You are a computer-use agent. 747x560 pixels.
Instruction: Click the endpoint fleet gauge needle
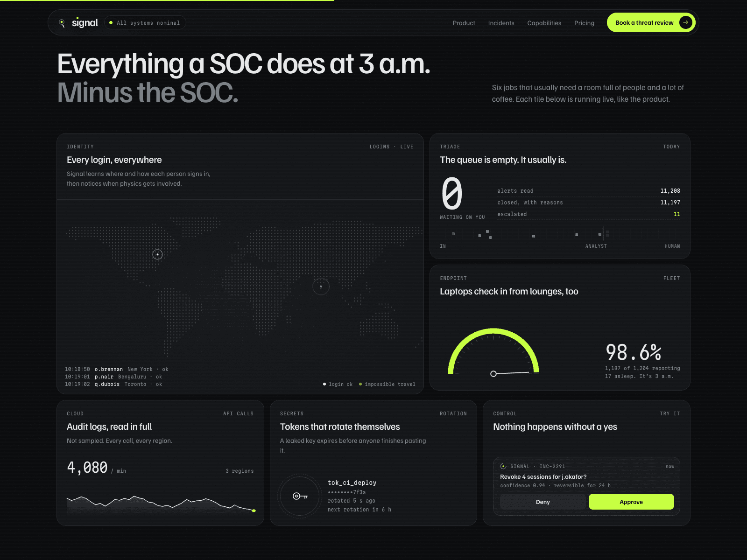pyautogui.click(x=511, y=373)
